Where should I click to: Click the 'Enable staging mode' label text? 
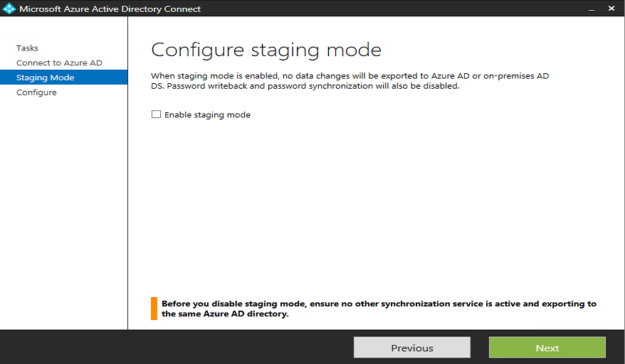(x=207, y=115)
